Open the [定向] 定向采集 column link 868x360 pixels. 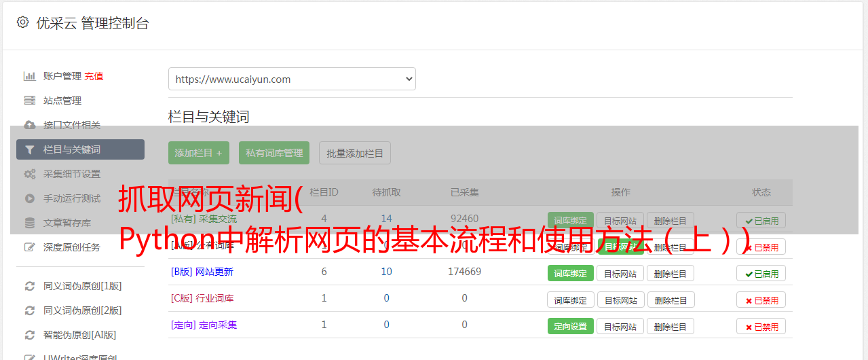coord(204,325)
